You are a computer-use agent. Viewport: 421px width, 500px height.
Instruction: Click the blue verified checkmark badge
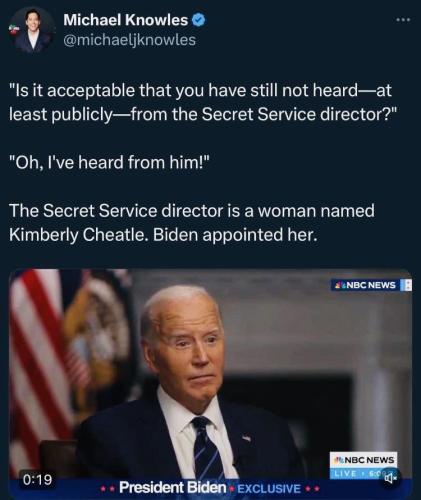pos(199,20)
